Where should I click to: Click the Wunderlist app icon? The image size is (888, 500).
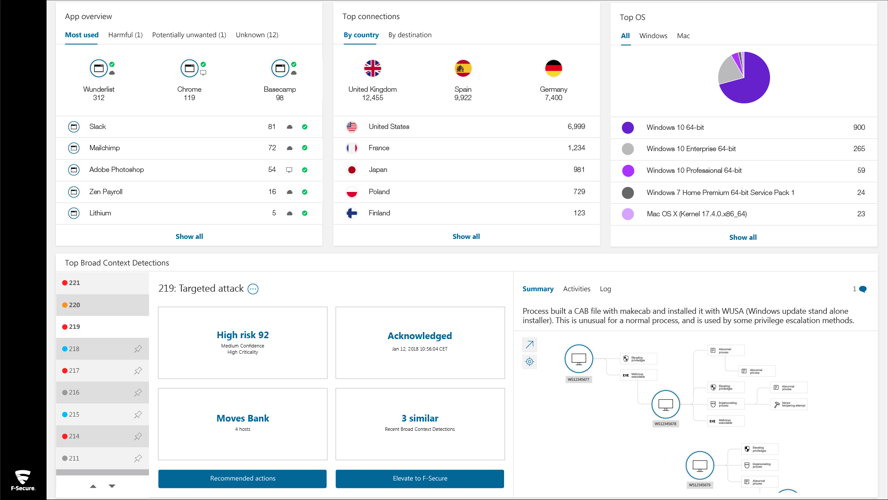(x=99, y=69)
